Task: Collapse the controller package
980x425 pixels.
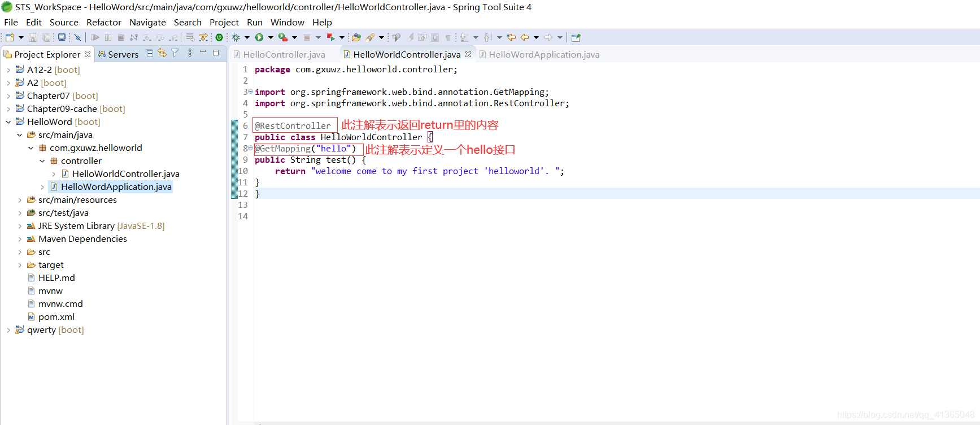Action: 42,161
